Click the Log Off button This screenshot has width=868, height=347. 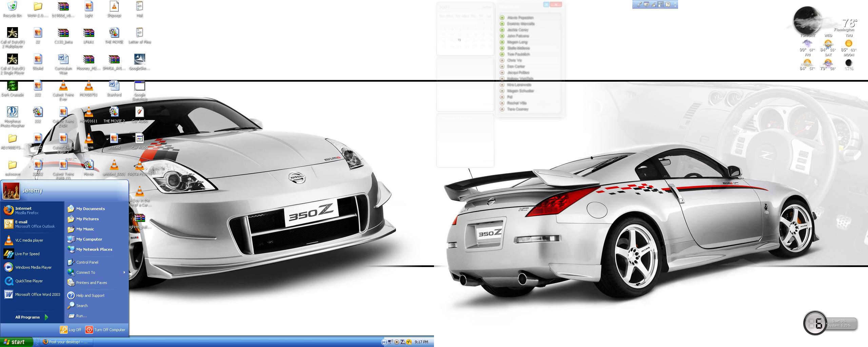tap(71, 330)
